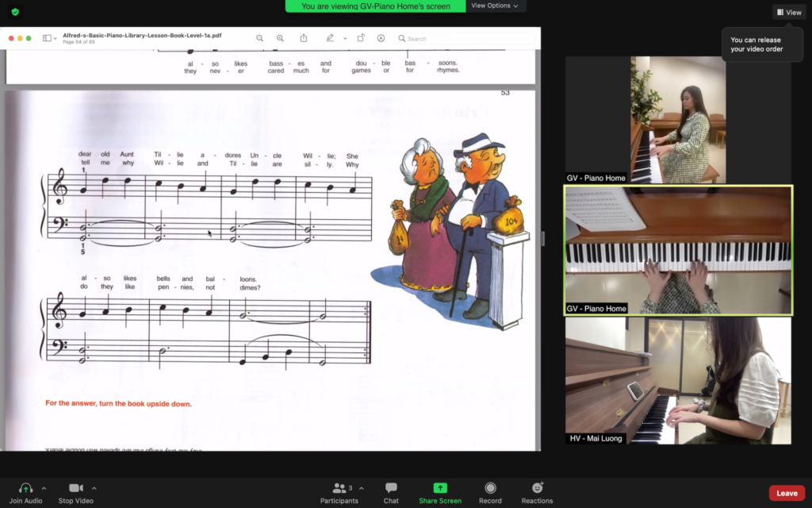Click the View layout button
Viewport: 812px width, 508px height.
tap(789, 12)
